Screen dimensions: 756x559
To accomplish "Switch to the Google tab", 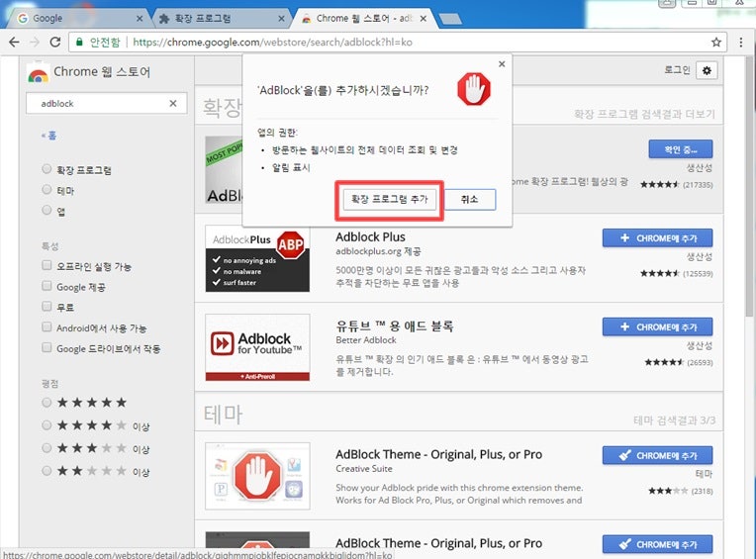I will tap(77, 19).
